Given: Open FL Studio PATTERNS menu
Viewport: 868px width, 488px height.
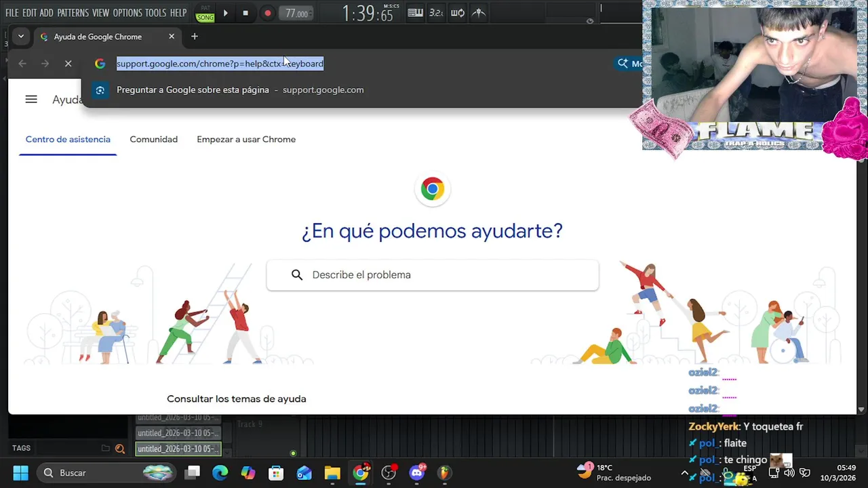Looking at the screenshot, I should (x=73, y=13).
